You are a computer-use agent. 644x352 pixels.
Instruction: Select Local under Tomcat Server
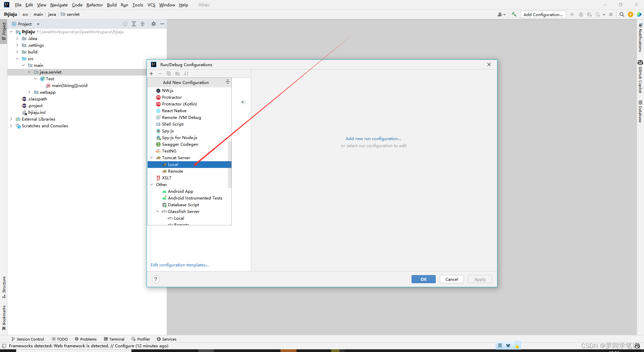click(190, 165)
